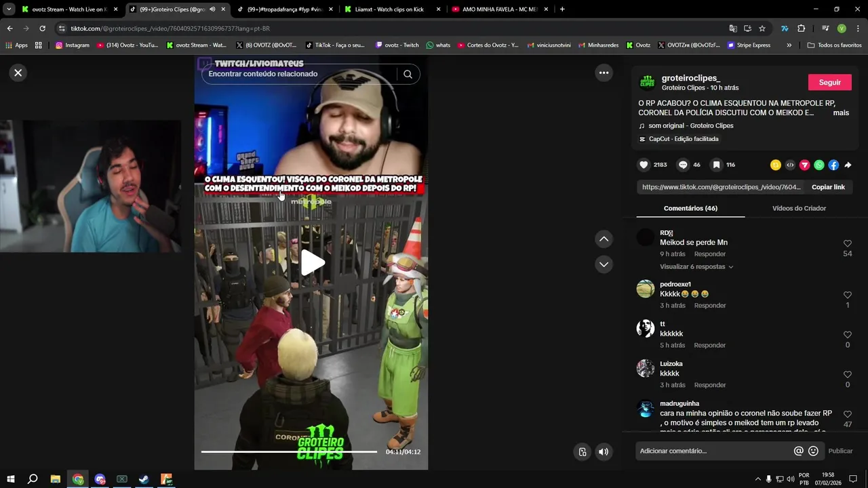Screen dimensions: 868x488
Task: Open the Windows Start menu
Action: [11, 479]
